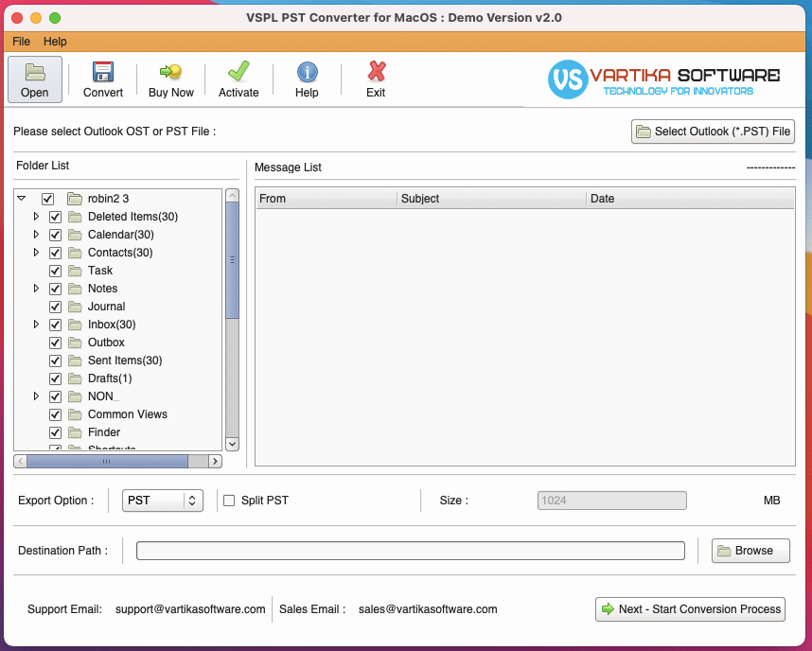Click the folder list horizontal scrollbar thumb
Screen dimensions: 812x651
point(107,461)
